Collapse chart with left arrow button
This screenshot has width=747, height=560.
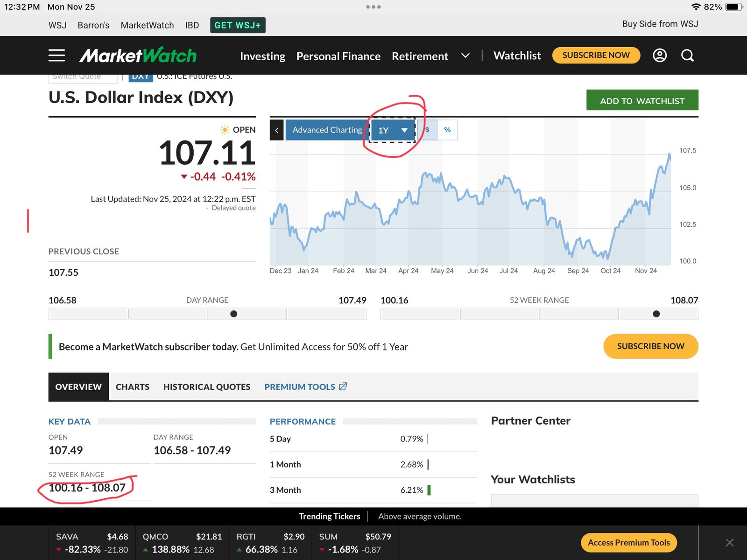[276, 130]
